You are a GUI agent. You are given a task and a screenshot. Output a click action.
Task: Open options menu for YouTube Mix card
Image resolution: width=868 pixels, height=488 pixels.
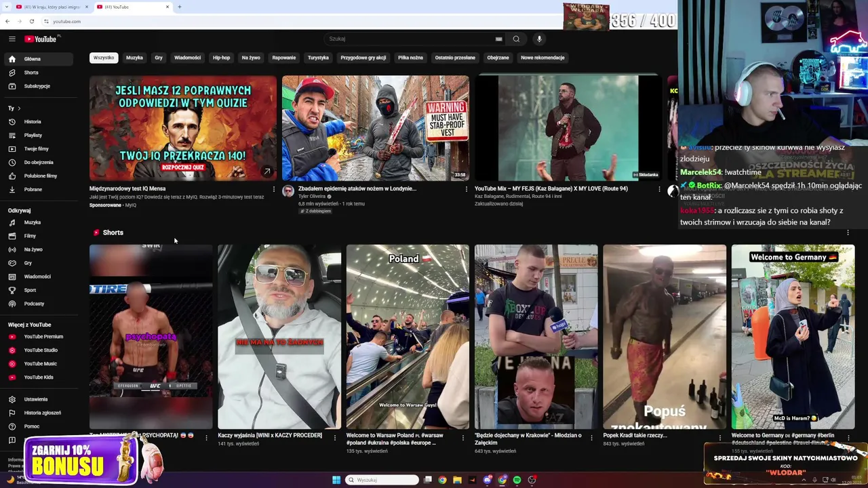coord(659,189)
